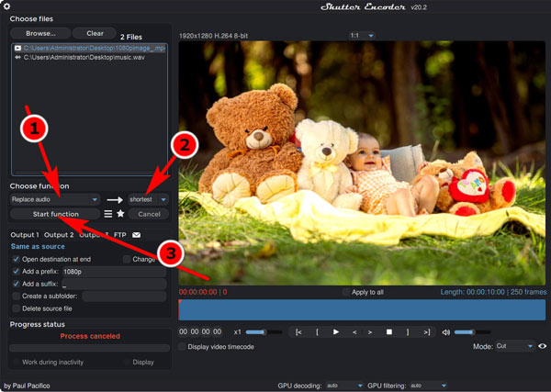551x392 pixels.
Task: Click the timecode hours field
Action: (x=183, y=332)
